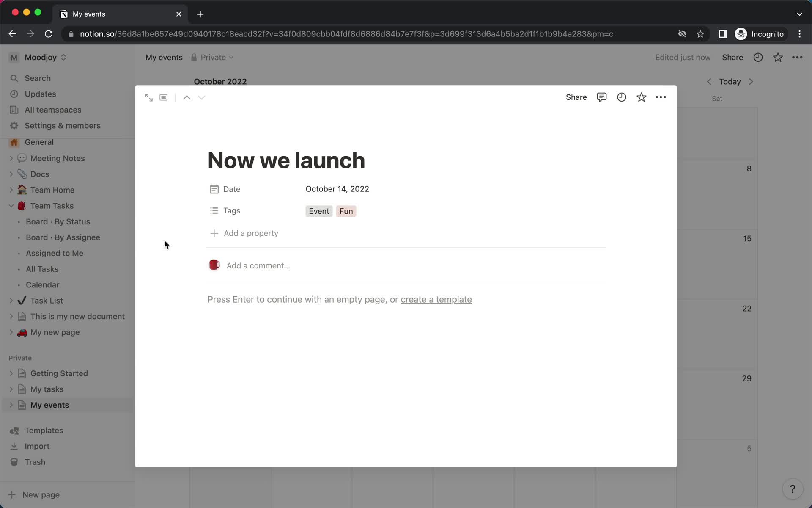812x508 pixels.
Task: Open the Share menu on modal
Action: [x=576, y=97]
